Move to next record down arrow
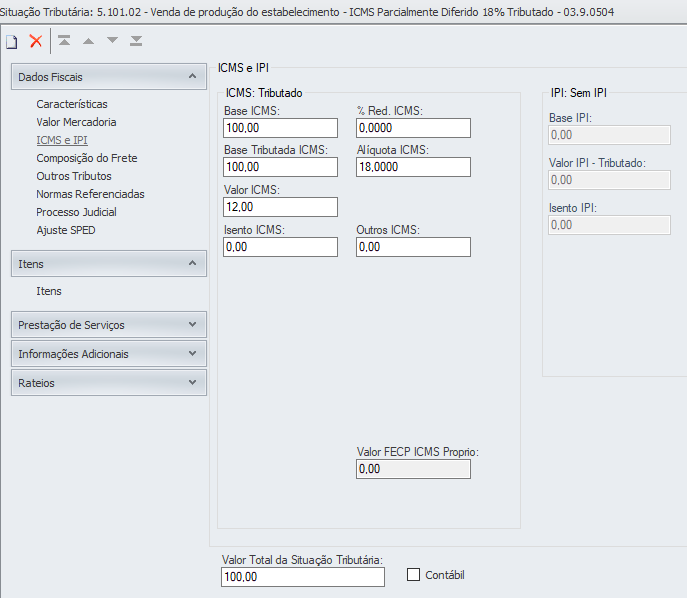The width and height of the screenshot is (687, 598). pos(113,40)
